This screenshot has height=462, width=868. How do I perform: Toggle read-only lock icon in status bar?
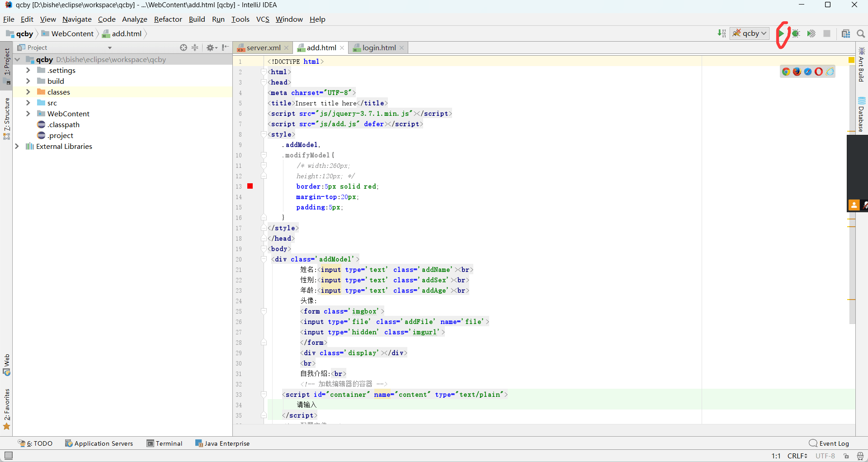(x=846, y=456)
